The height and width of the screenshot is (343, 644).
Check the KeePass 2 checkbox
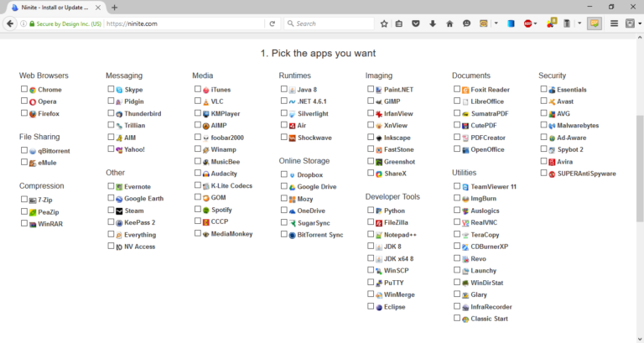pyautogui.click(x=111, y=222)
